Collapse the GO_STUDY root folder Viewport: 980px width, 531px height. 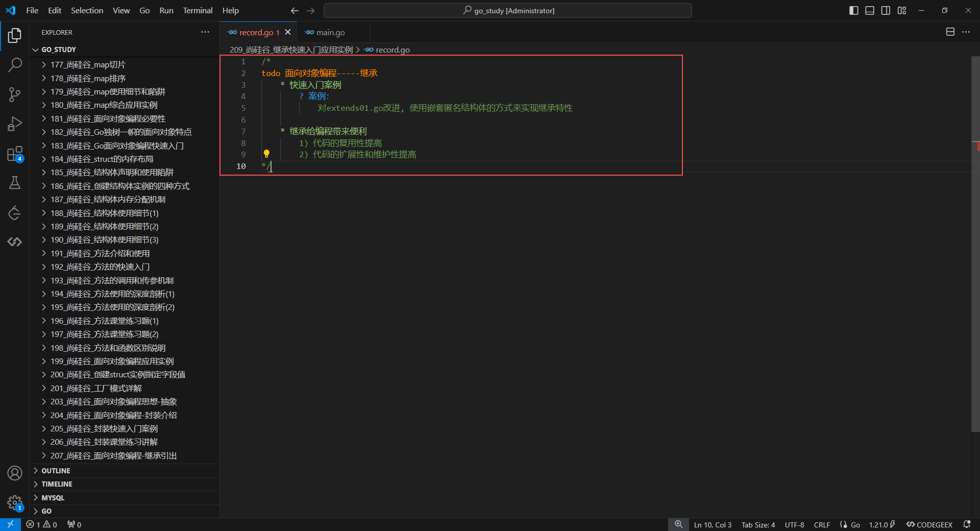125,50
